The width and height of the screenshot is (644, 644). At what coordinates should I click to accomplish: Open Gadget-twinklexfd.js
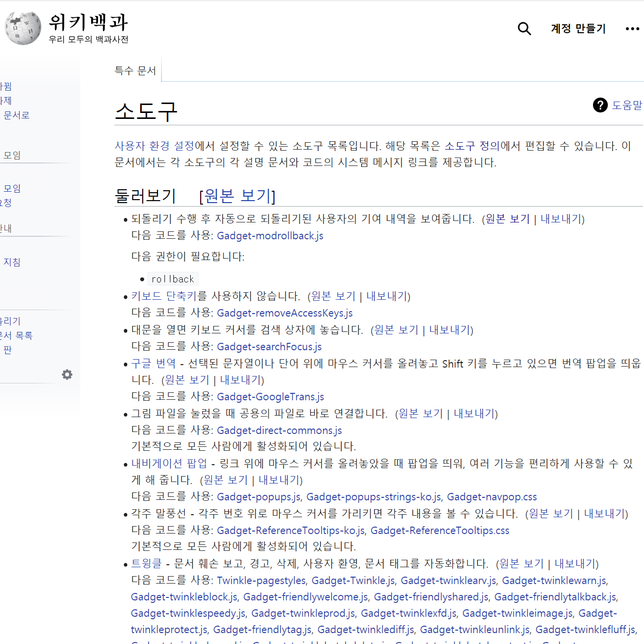(409, 613)
